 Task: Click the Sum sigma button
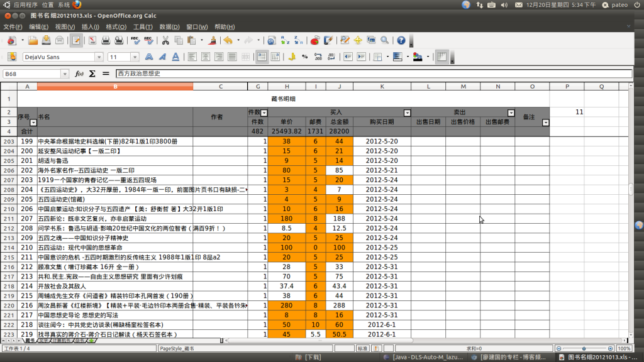(92, 74)
